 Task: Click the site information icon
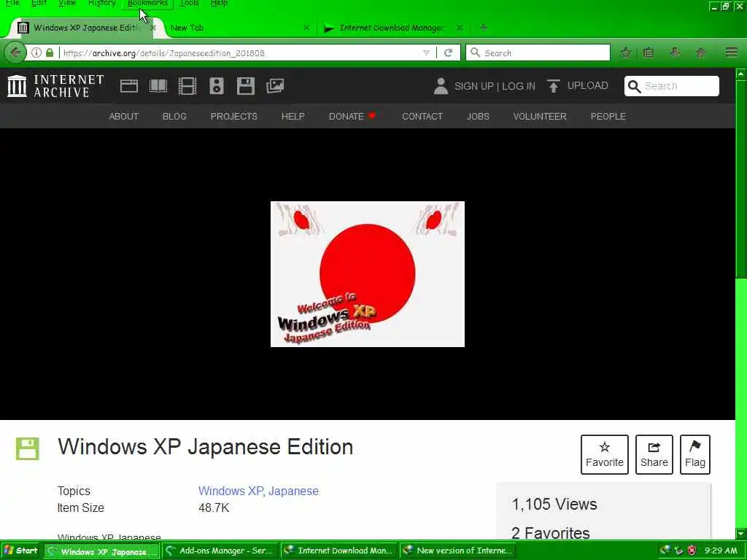point(36,52)
